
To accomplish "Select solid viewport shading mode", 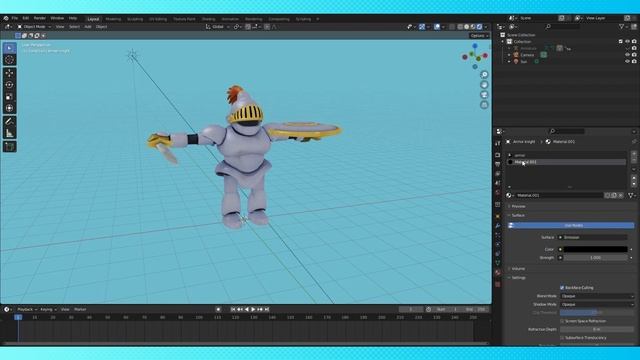I will [x=467, y=27].
